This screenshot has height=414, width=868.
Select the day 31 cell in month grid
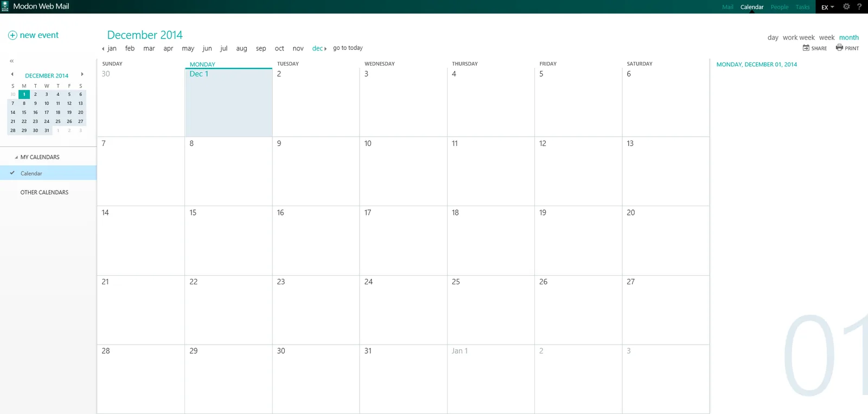pos(403,379)
